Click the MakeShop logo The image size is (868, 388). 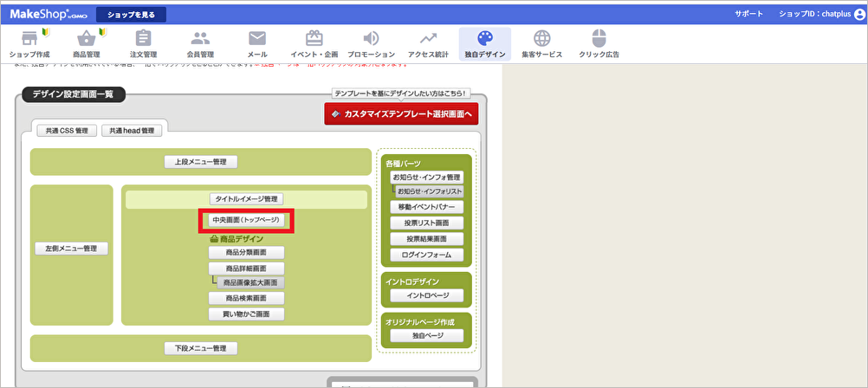[x=49, y=15]
